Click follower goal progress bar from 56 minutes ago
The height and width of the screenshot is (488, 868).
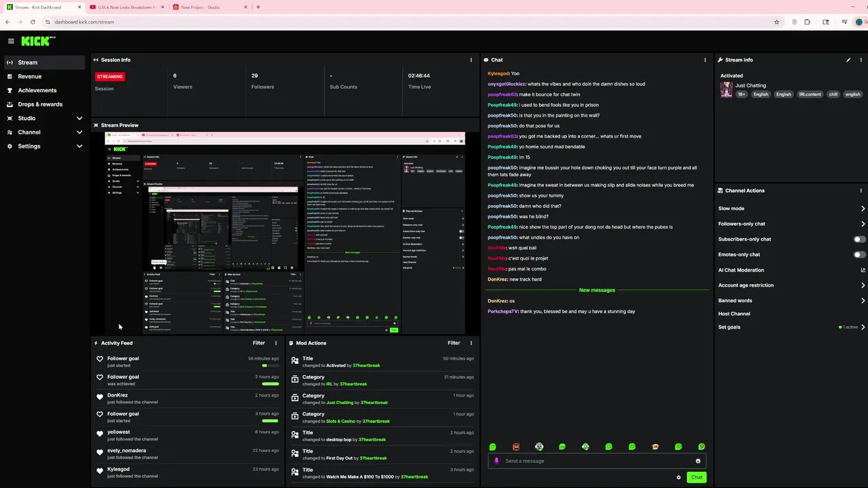[270, 365]
